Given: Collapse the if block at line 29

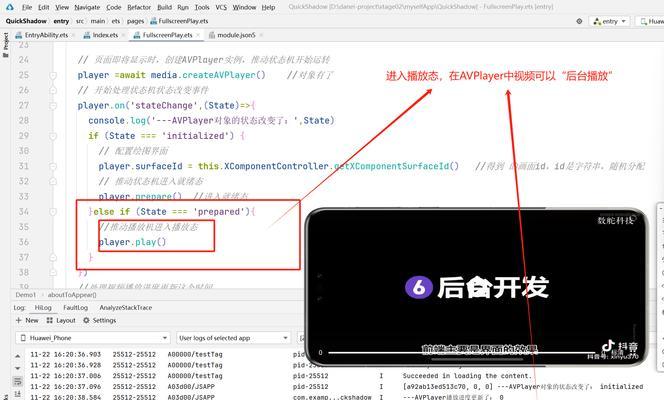Looking at the screenshot, I should coord(53,136).
